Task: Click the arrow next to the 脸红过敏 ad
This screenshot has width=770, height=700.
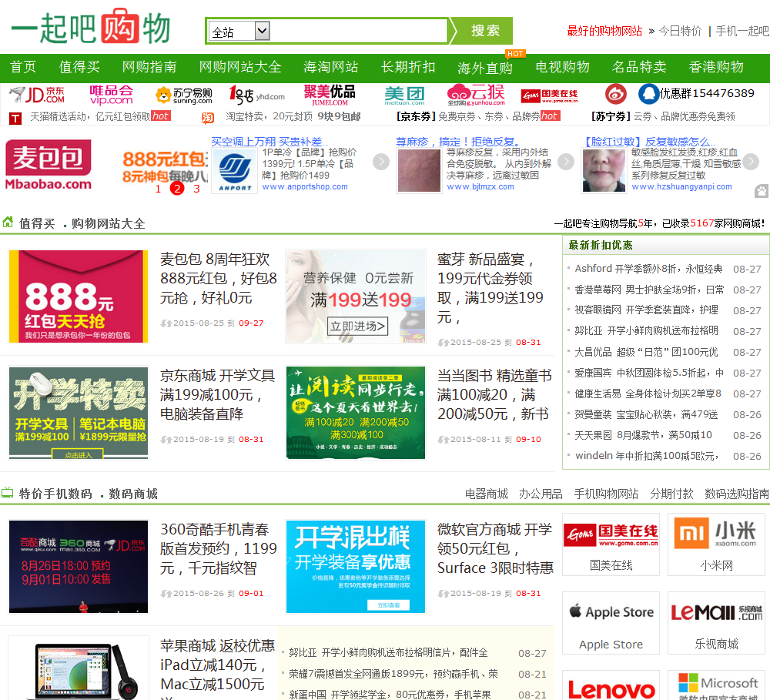Action: pos(750,162)
